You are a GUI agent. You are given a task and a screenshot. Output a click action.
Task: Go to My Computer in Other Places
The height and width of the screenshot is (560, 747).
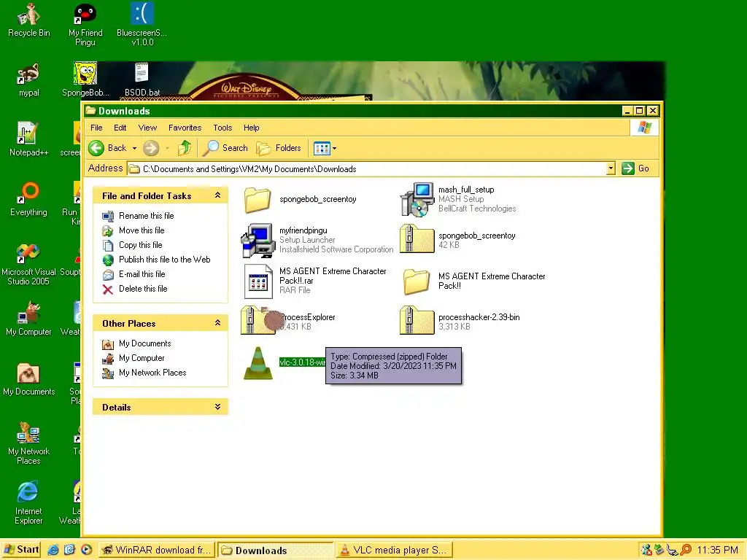(142, 358)
